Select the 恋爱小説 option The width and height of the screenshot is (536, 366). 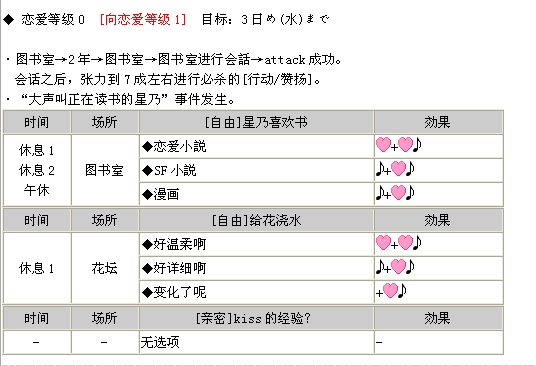(x=174, y=147)
